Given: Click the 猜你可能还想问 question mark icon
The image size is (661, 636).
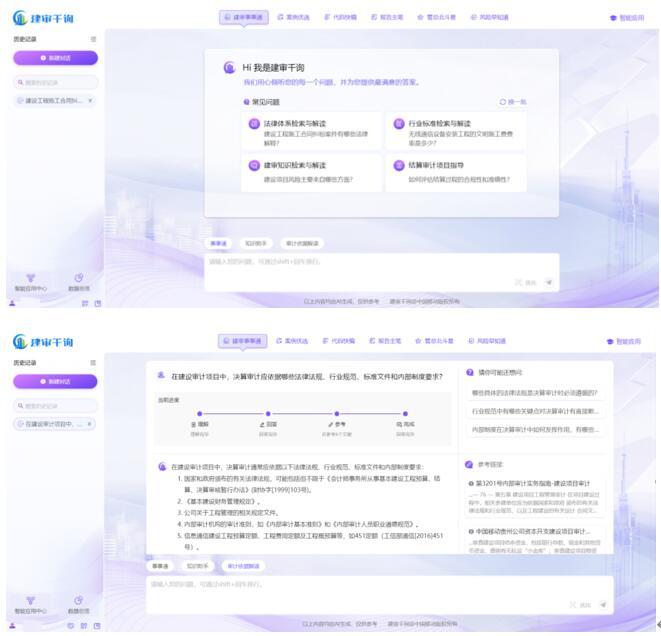Looking at the screenshot, I should (x=470, y=372).
